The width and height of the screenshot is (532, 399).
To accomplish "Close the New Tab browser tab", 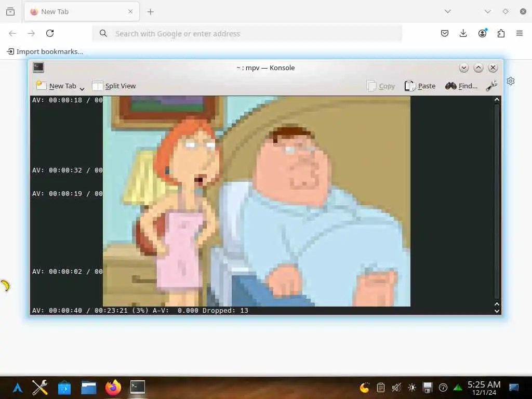I will pos(130,11).
